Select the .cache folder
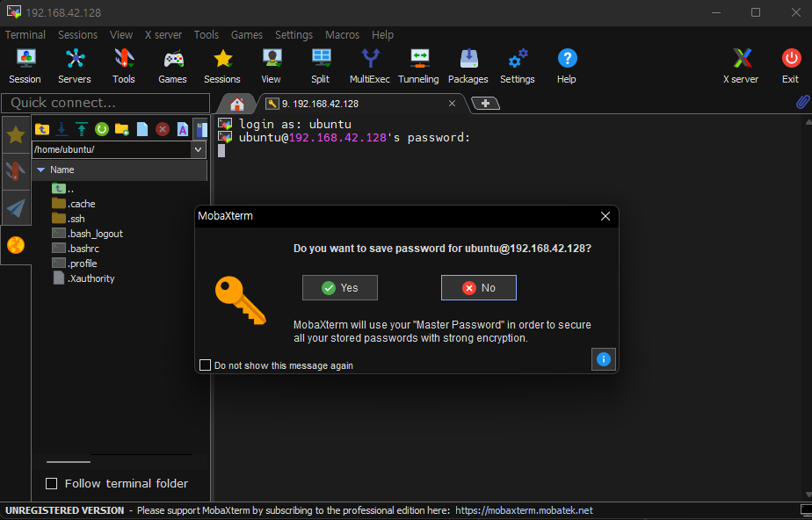Screen dimensions: 812x520 [x=74, y=204]
